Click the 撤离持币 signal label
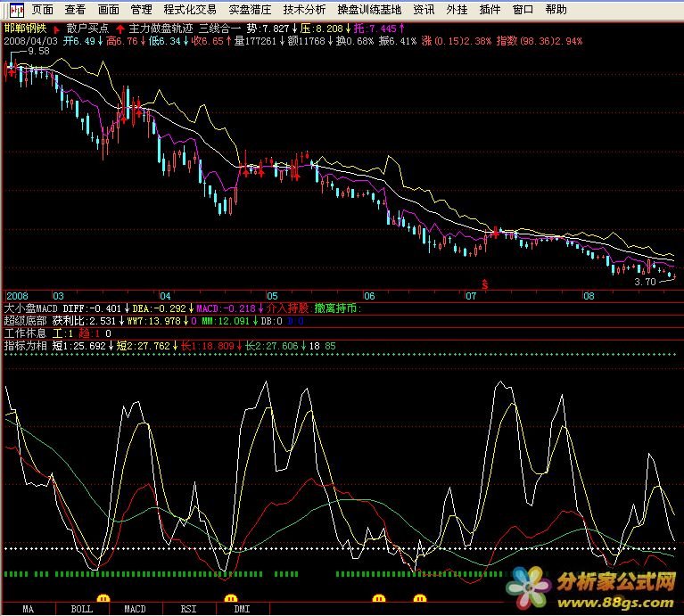This screenshot has height=616, width=684. click(338, 308)
